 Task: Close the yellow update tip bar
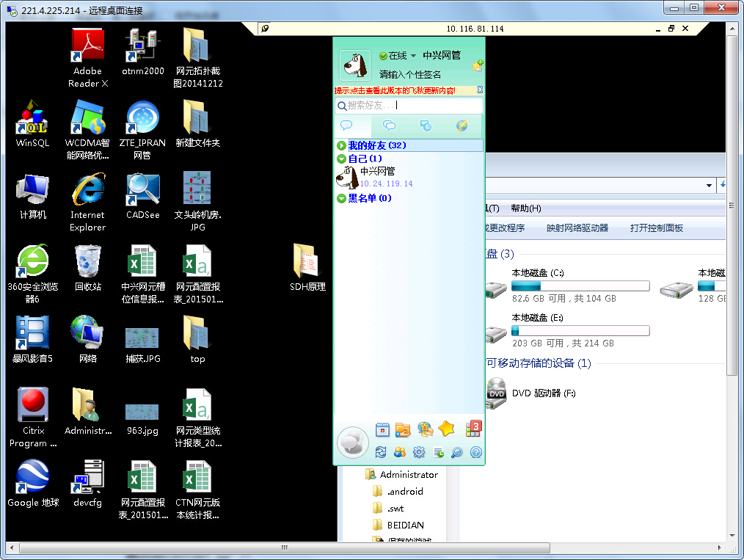point(480,90)
